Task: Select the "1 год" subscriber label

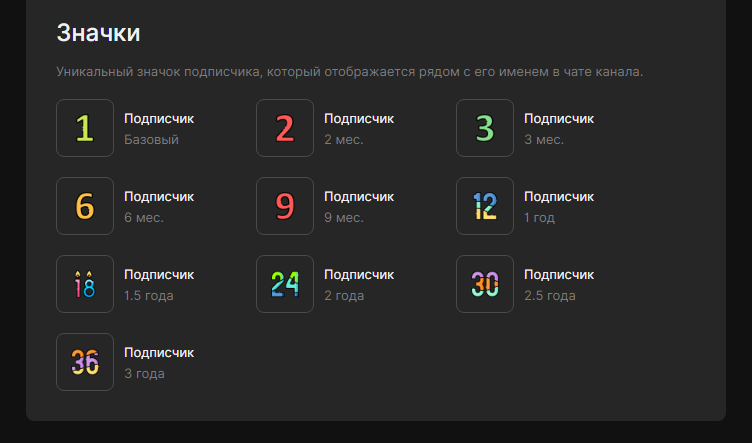Action: pyautogui.click(x=540, y=218)
